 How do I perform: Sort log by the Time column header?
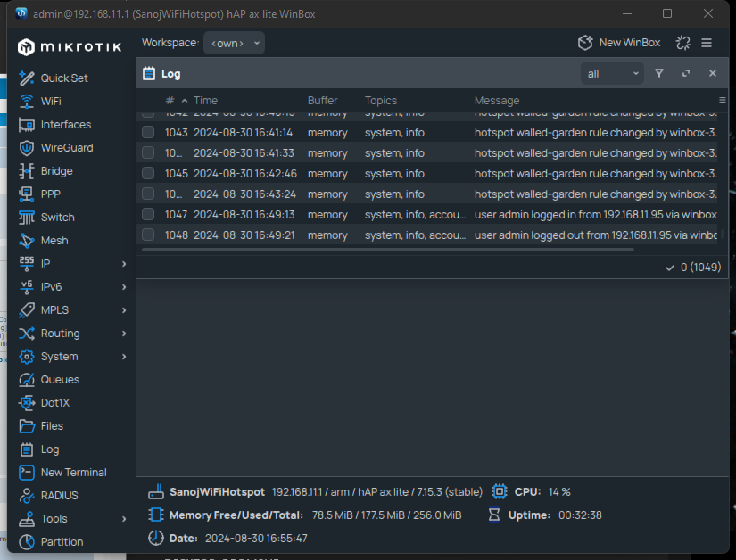click(x=205, y=101)
